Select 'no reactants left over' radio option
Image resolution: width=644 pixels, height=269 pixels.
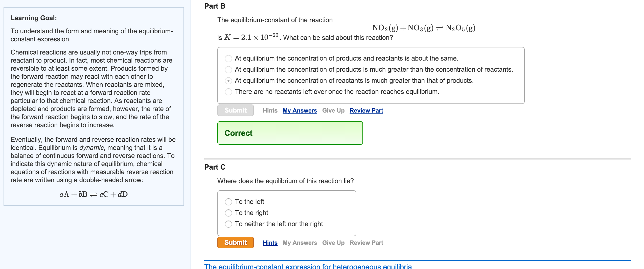[228, 92]
